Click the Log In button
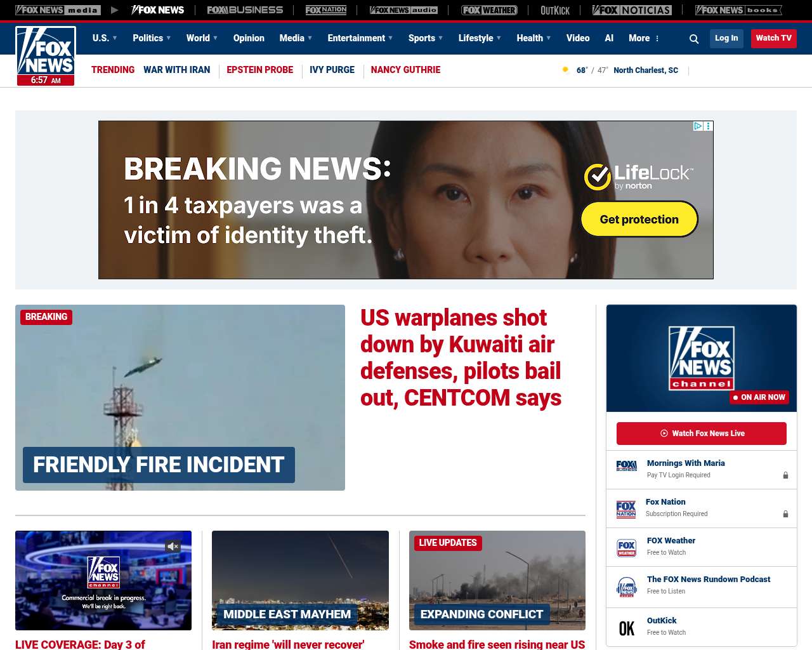This screenshot has width=812, height=650. [x=726, y=38]
